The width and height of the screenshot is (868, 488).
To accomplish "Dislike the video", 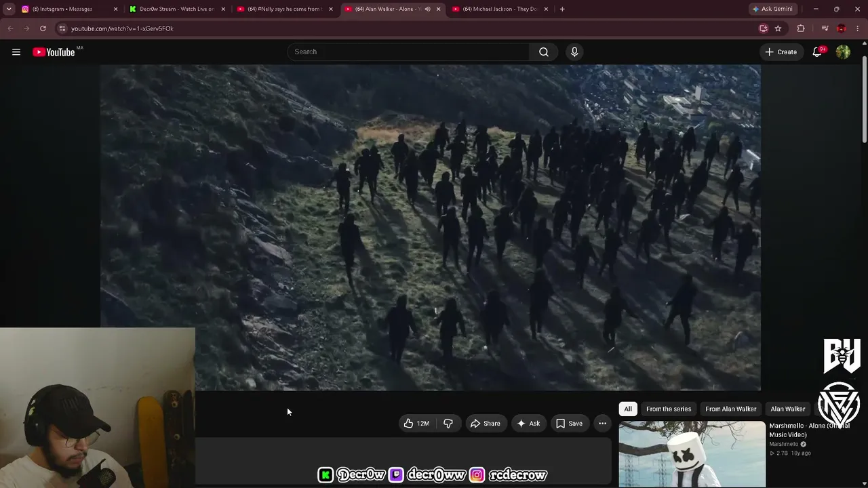I will tap(448, 424).
